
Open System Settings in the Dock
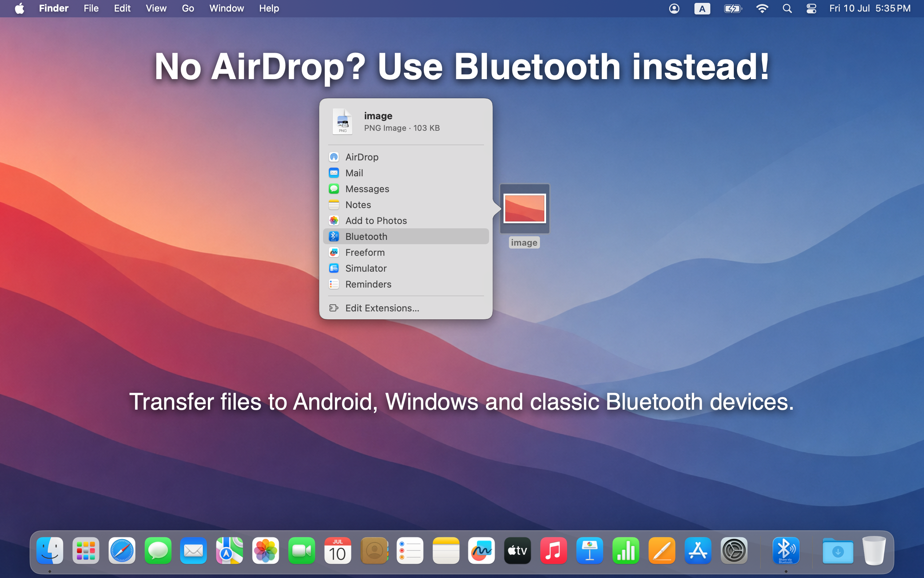(734, 551)
